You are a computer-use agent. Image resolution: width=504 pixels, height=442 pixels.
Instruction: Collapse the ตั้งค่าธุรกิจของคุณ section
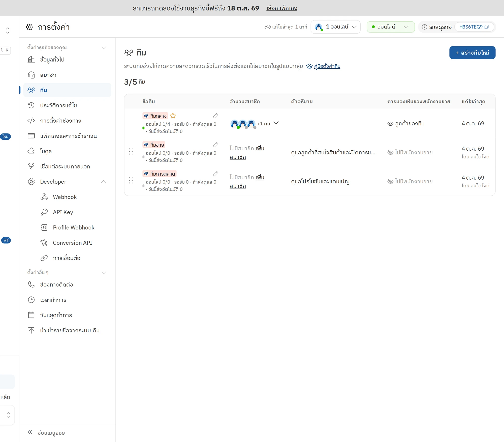104,48
